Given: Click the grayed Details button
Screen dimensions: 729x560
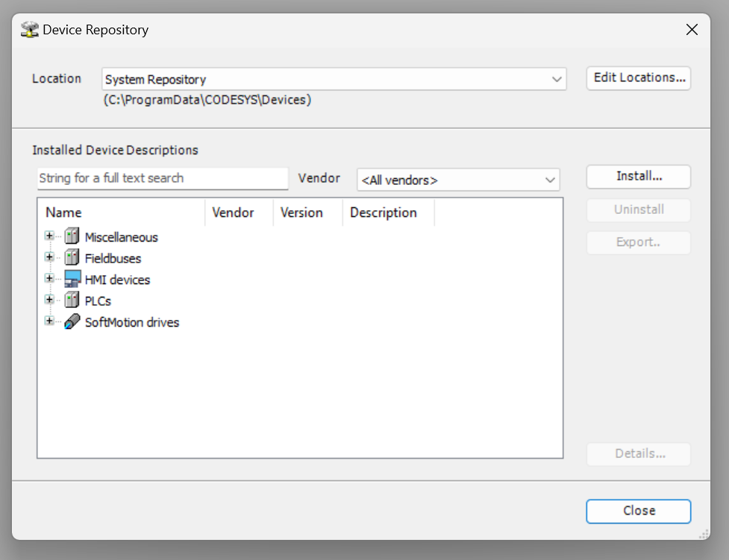Looking at the screenshot, I should [x=639, y=454].
